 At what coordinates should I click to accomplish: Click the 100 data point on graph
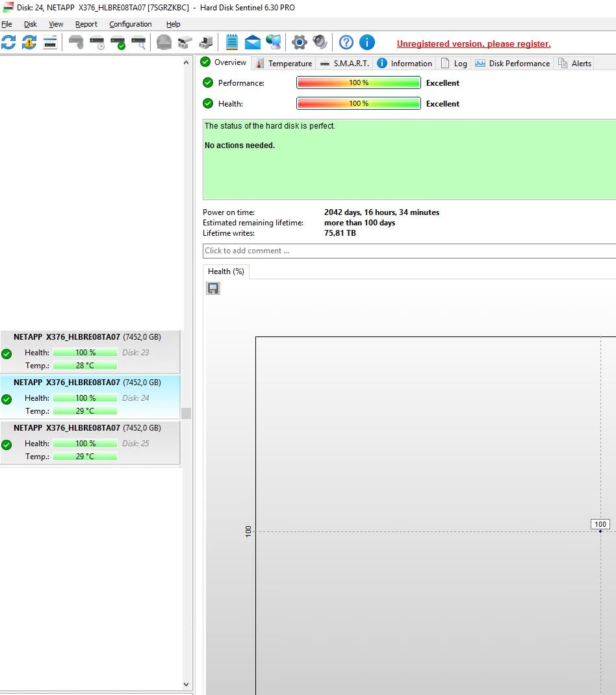(x=600, y=531)
